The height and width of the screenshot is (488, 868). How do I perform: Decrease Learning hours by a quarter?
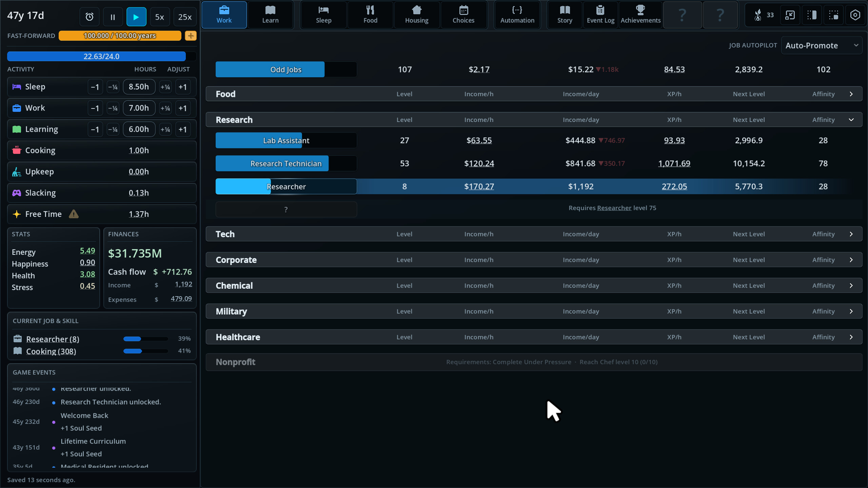113,129
